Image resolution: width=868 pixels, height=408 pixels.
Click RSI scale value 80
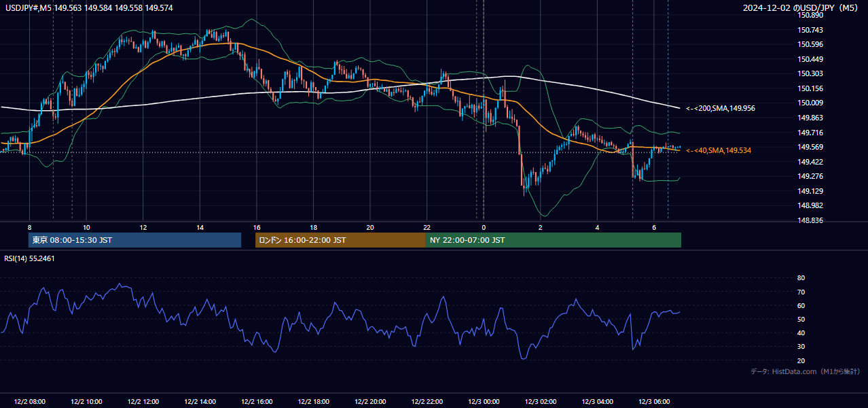[x=801, y=278]
